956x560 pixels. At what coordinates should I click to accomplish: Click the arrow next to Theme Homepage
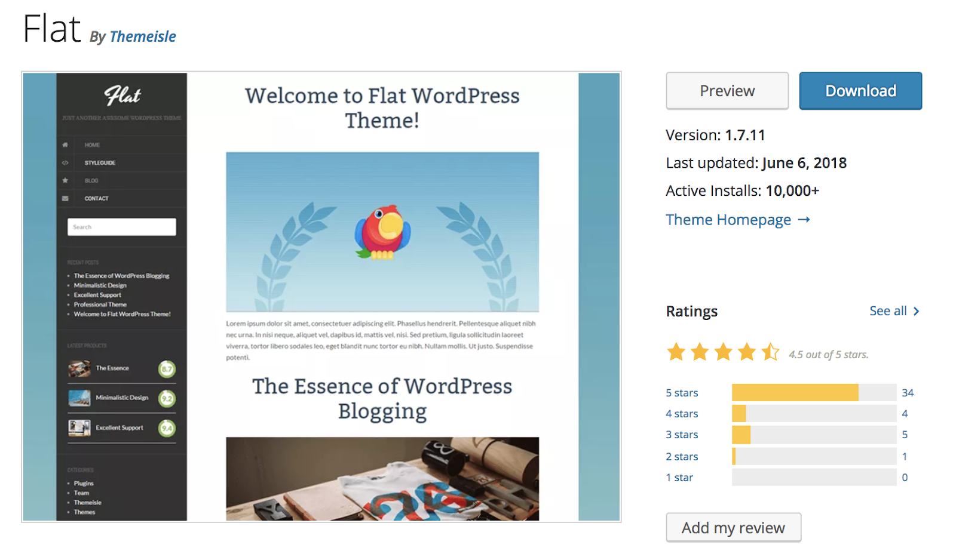(804, 220)
